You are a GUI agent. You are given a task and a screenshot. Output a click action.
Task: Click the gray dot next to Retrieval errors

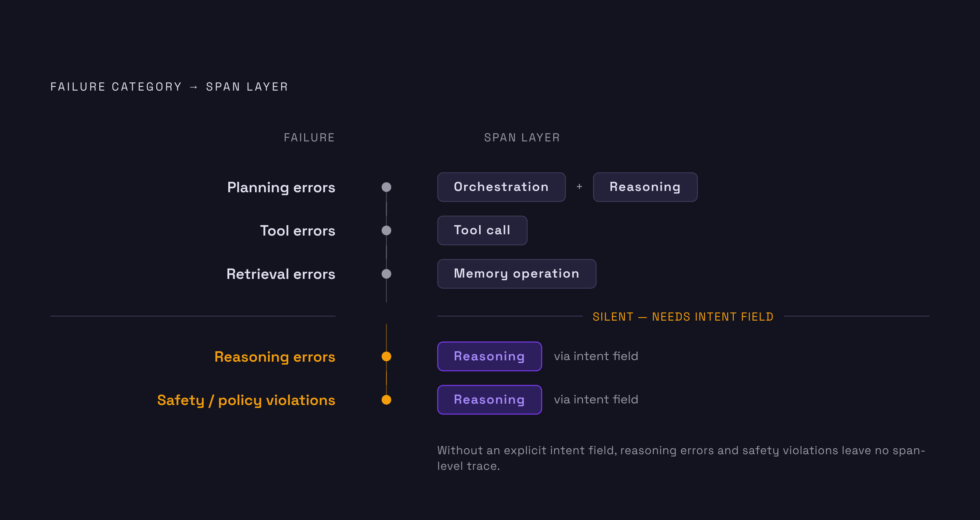click(386, 274)
